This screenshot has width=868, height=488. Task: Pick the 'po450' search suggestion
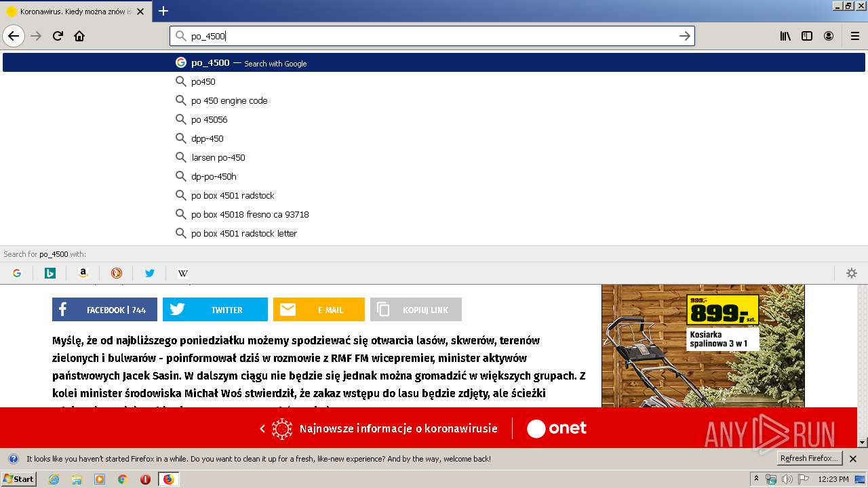coord(434,81)
